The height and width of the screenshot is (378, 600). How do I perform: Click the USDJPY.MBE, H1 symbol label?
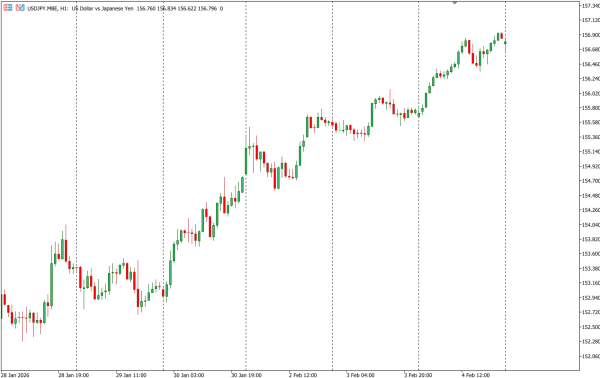point(48,8)
